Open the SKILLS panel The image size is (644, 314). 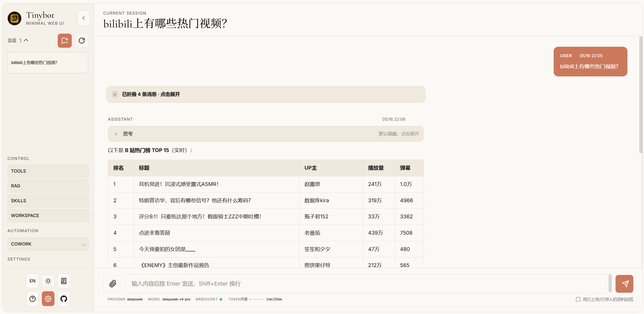(48, 201)
